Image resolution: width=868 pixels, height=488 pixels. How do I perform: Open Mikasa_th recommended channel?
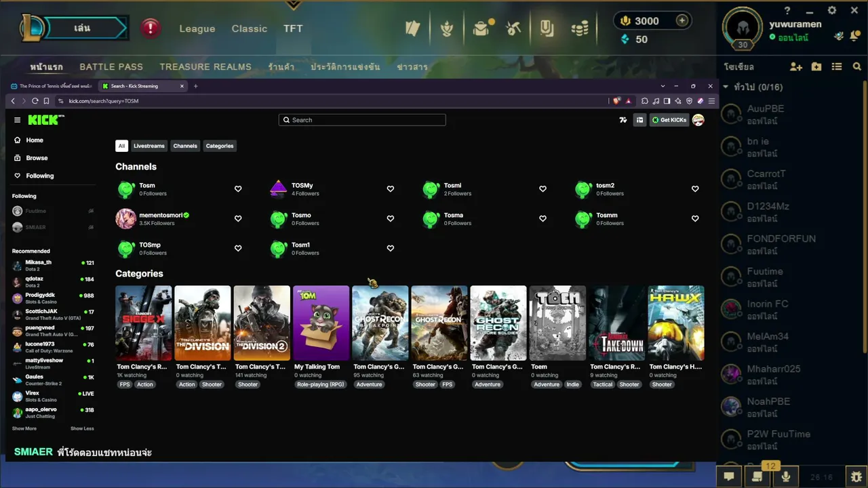click(x=53, y=265)
